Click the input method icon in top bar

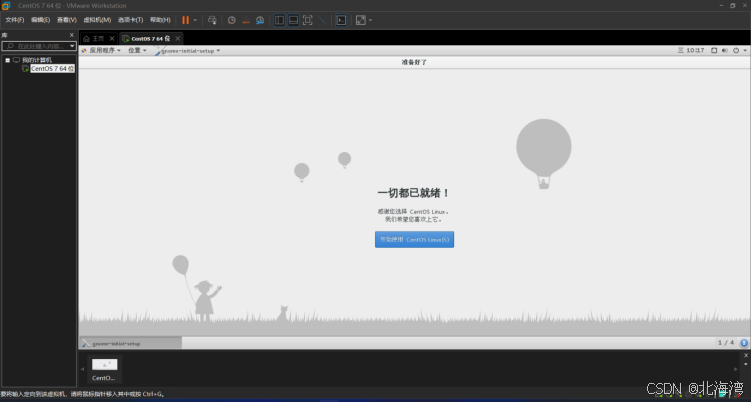tap(681, 50)
